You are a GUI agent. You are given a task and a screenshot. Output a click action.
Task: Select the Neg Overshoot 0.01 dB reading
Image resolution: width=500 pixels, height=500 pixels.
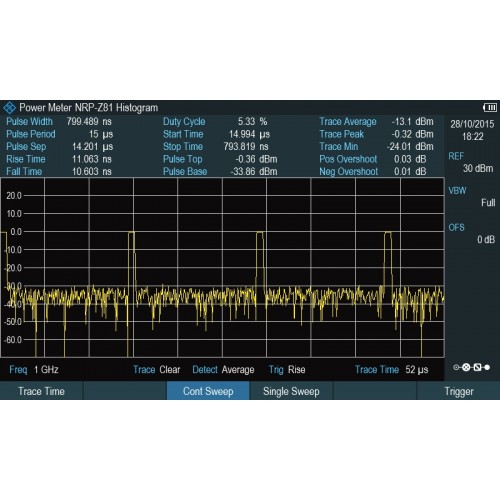click(x=373, y=172)
